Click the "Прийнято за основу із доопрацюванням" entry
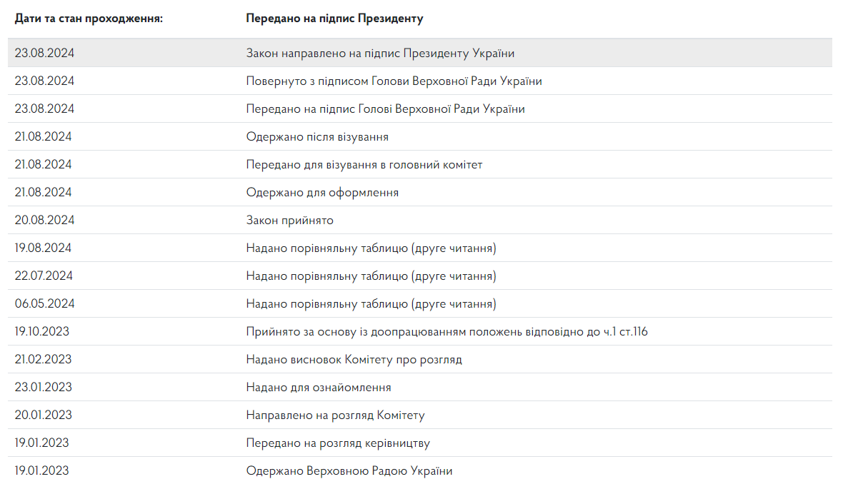This screenshot has height=504, width=843. (447, 332)
